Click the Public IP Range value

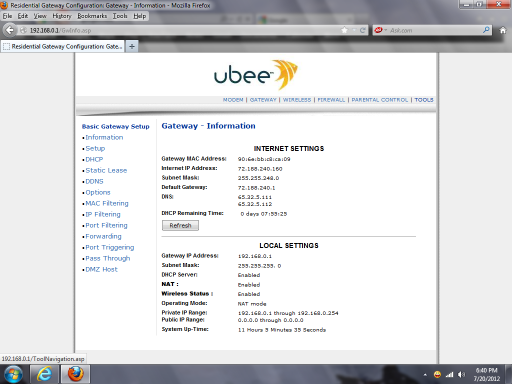(x=270, y=320)
